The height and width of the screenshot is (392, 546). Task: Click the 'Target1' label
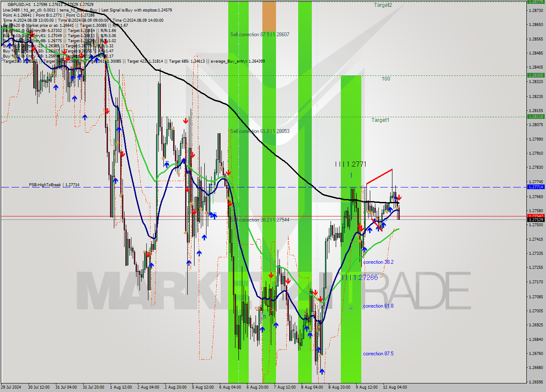pos(380,120)
